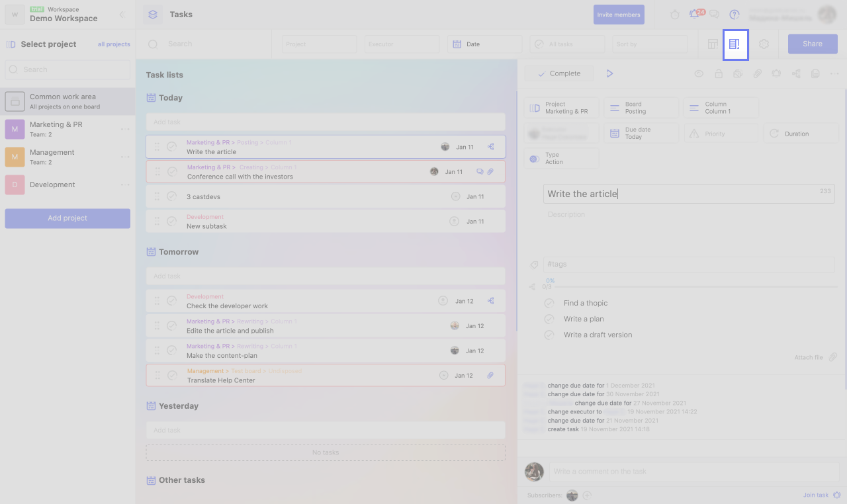Screen dimensions: 847x504
Task: Expand the Sort by dropdown
Action: pos(650,44)
